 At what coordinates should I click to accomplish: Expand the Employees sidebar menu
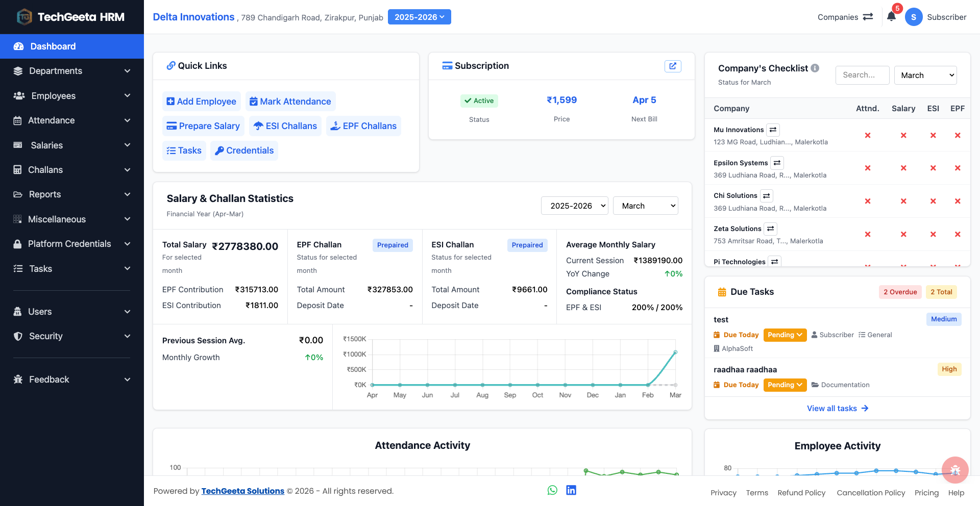[x=72, y=96]
